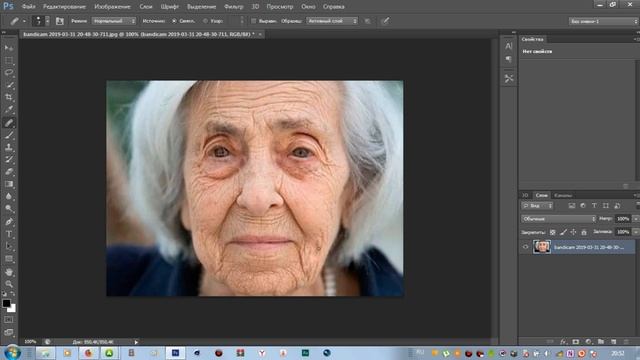Open the layer fill slider arrow

[x=636, y=232]
